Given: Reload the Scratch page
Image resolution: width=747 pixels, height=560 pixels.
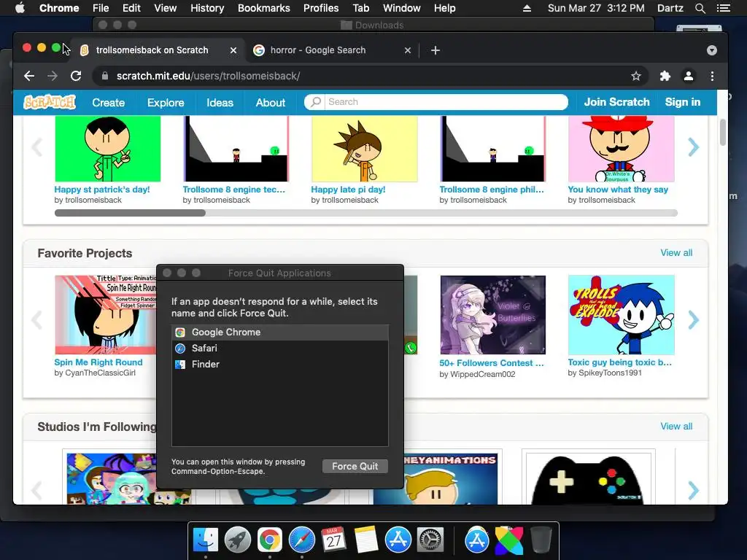Looking at the screenshot, I should [x=76, y=76].
